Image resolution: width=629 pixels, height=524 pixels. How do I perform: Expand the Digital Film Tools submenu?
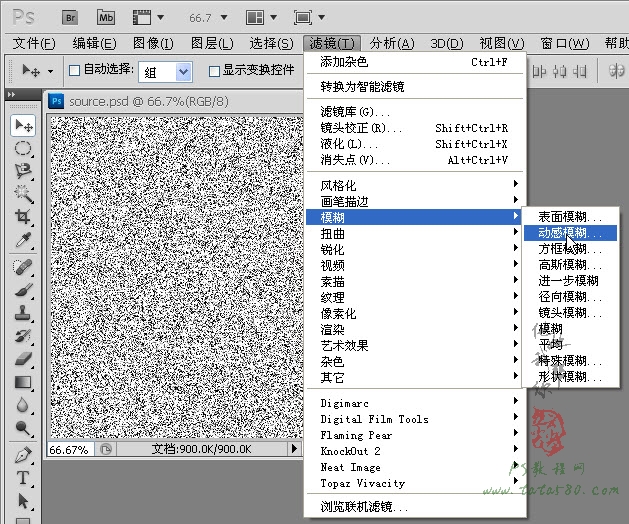(416, 418)
